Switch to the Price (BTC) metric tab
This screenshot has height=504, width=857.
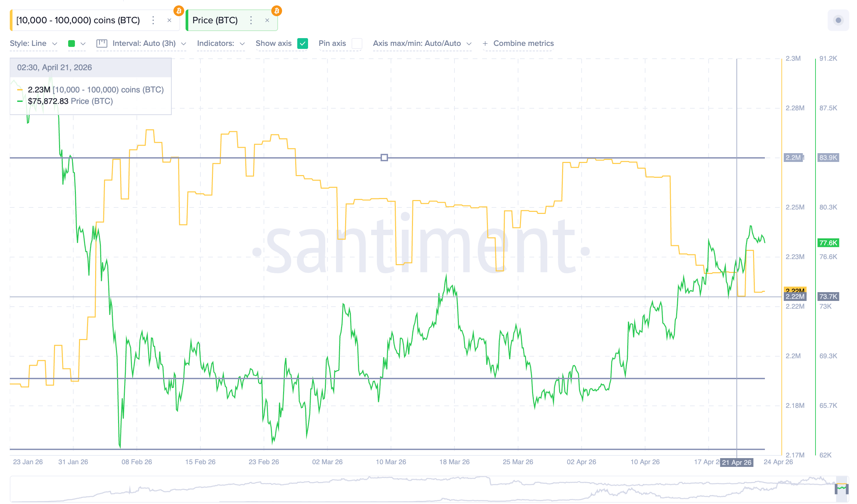(215, 20)
